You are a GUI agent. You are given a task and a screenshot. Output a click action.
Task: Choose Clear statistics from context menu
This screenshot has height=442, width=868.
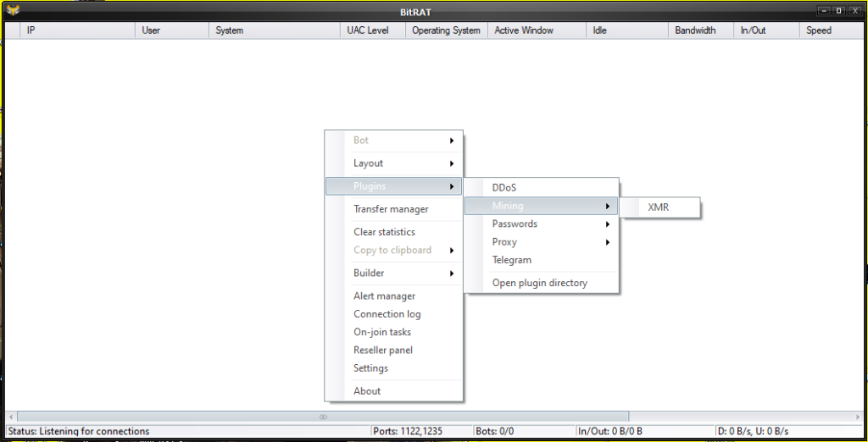click(384, 232)
